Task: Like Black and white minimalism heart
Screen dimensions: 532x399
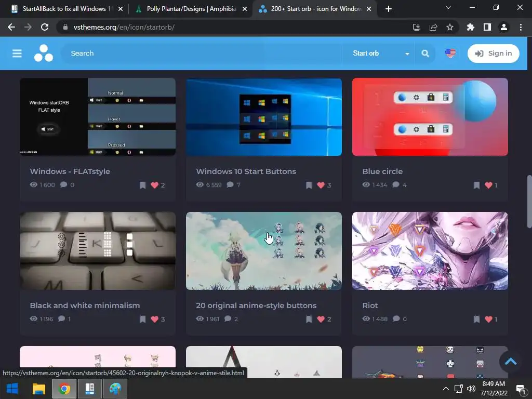Action: coord(154,319)
